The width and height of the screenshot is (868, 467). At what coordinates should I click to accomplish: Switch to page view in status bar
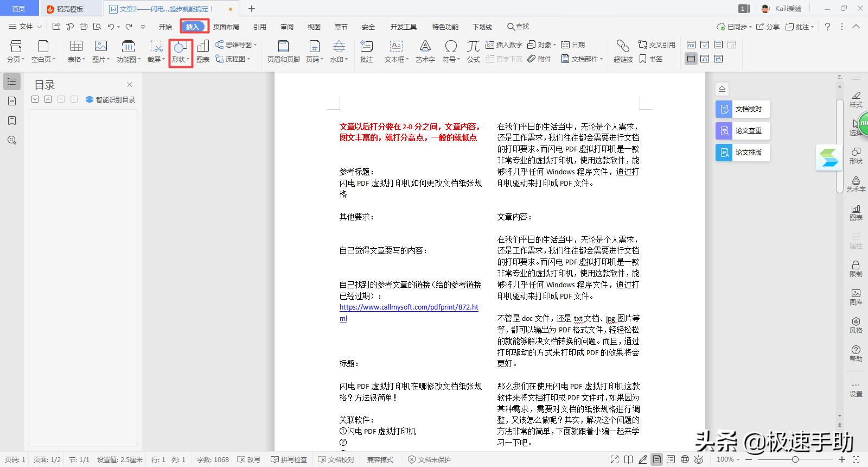(657, 459)
